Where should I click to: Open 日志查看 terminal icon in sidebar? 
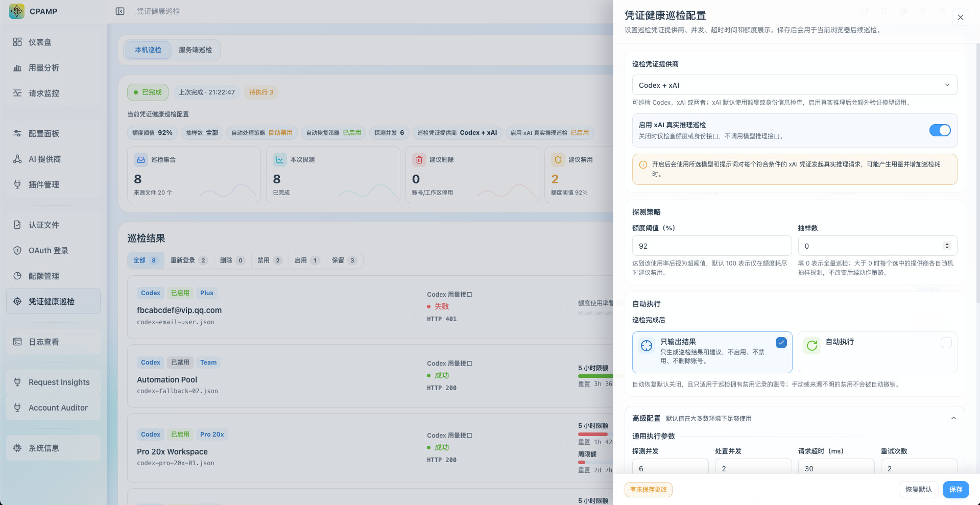pos(17,342)
